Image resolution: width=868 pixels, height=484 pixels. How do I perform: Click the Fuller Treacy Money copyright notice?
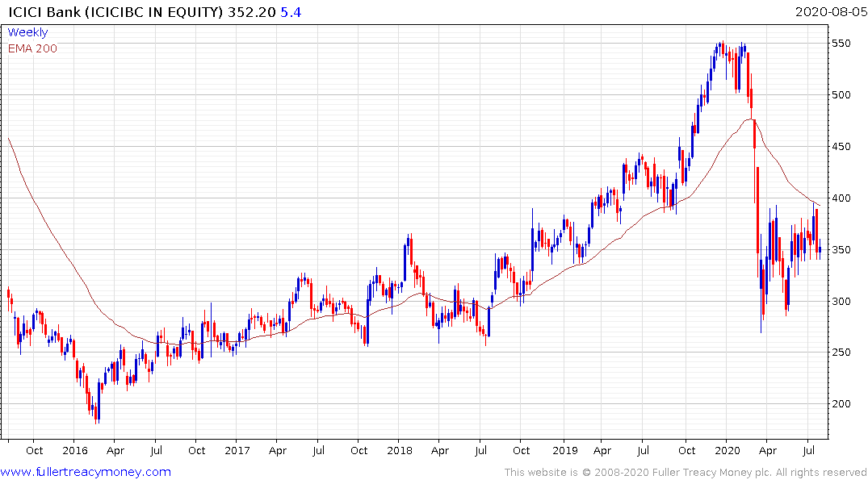[x=686, y=473]
